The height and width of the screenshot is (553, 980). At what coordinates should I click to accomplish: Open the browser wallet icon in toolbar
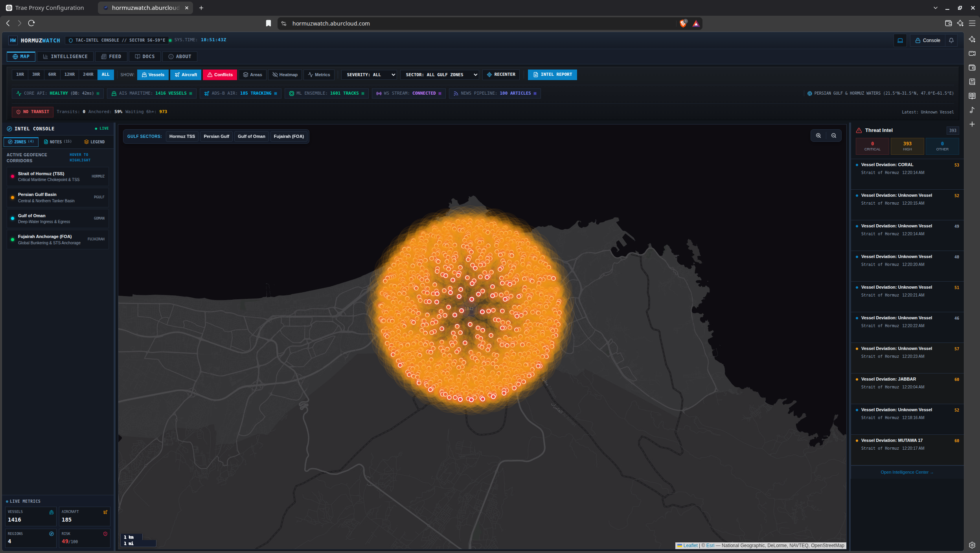[948, 24]
